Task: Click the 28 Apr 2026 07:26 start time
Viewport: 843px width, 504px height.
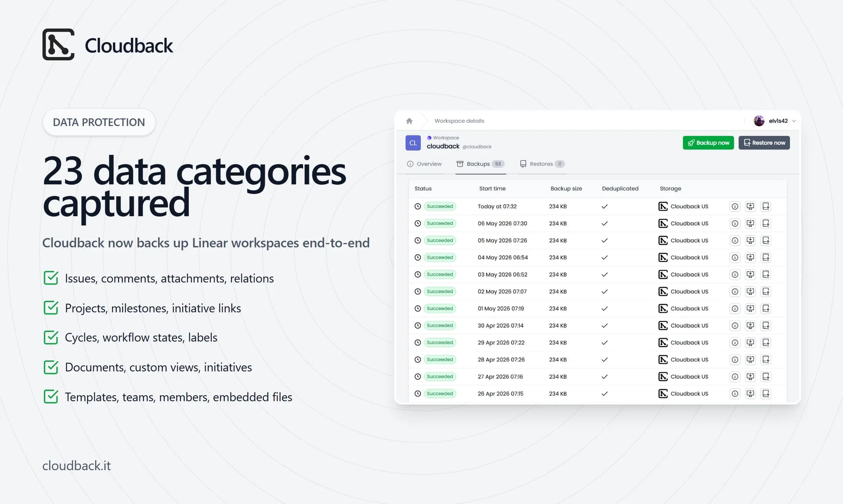Action: (x=501, y=360)
